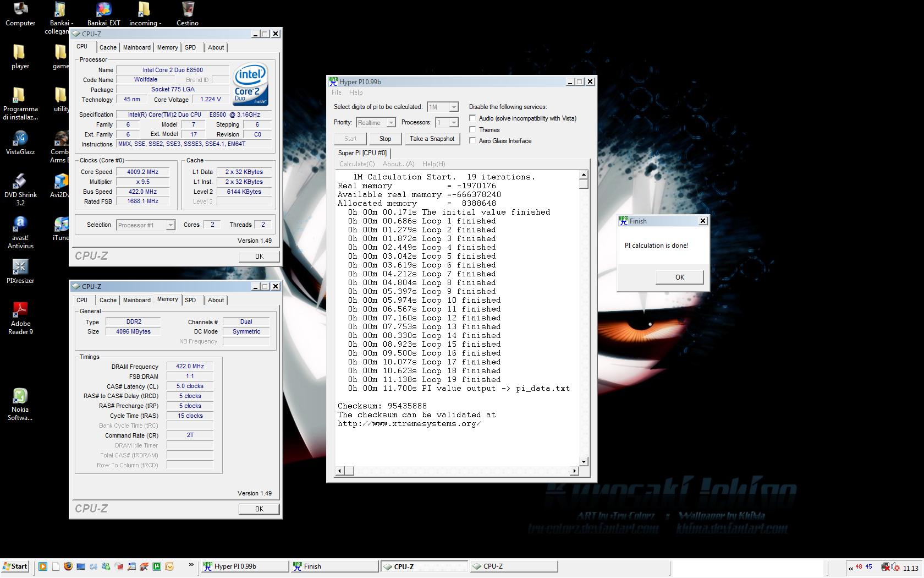Open the File menu in Hyper PI
924x578 pixels.
click(337, 92)
